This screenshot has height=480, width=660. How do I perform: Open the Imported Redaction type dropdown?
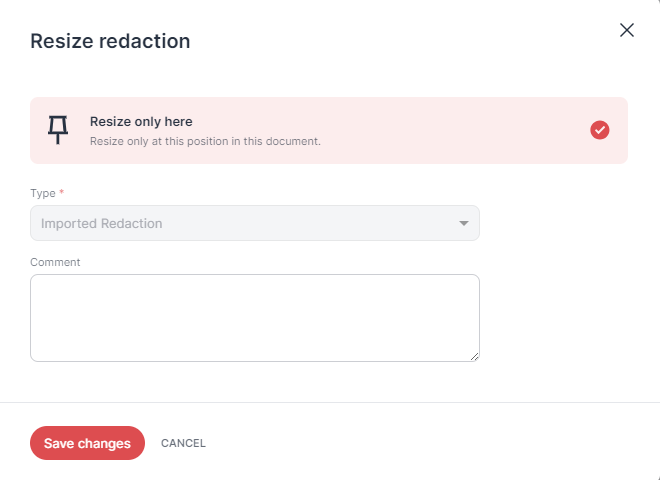(x=255, y=223)
